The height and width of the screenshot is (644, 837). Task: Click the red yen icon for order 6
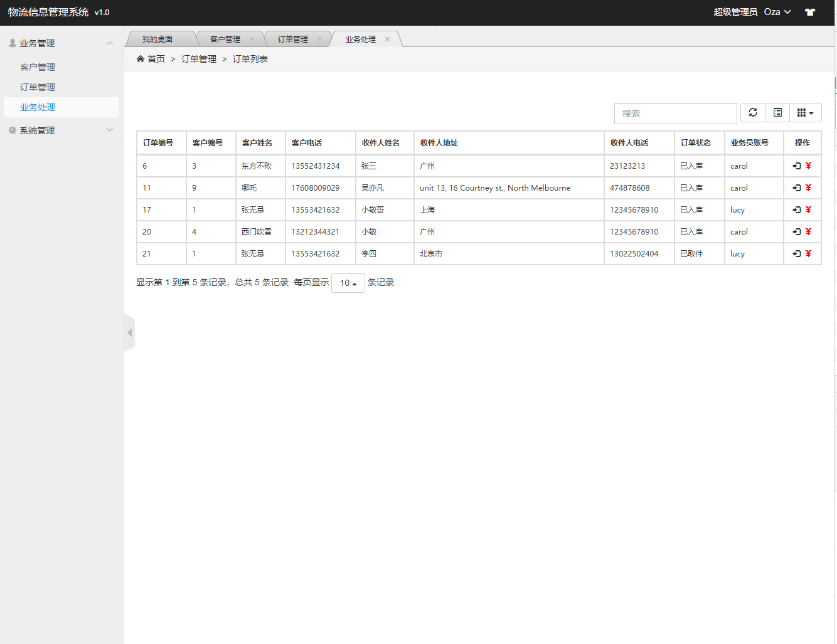(x=808, y=166)
